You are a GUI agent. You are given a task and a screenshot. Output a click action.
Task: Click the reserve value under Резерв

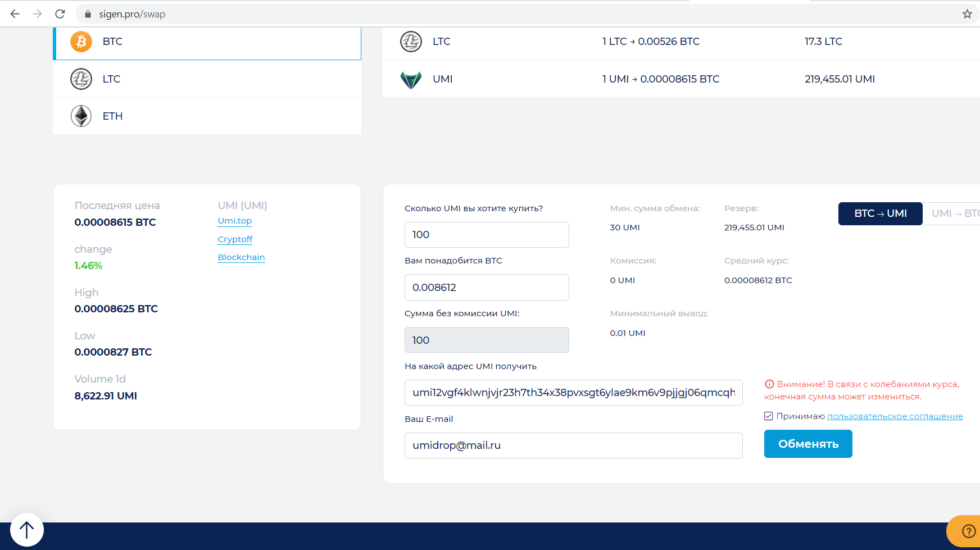754,228
